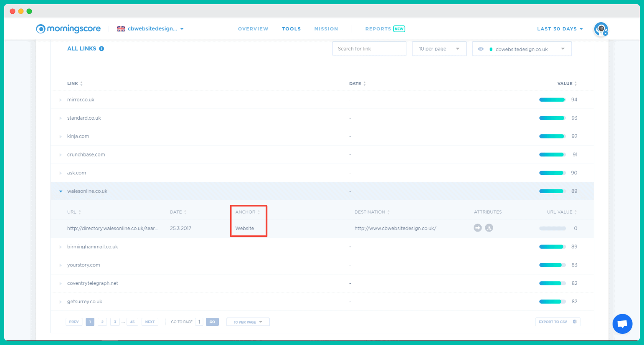Click the Go To Page number field
Screen dimensions: 644x345
[x=199, y=322]
